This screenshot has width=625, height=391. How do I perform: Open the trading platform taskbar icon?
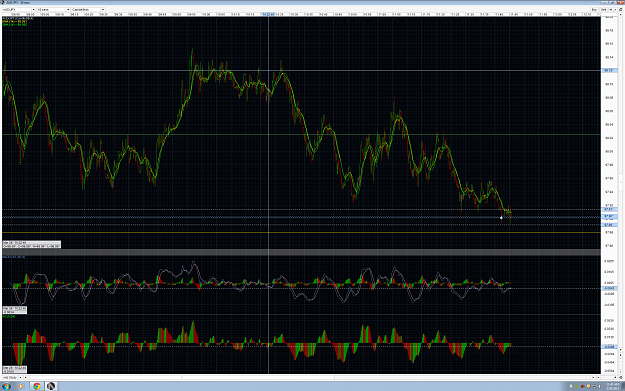51,386
